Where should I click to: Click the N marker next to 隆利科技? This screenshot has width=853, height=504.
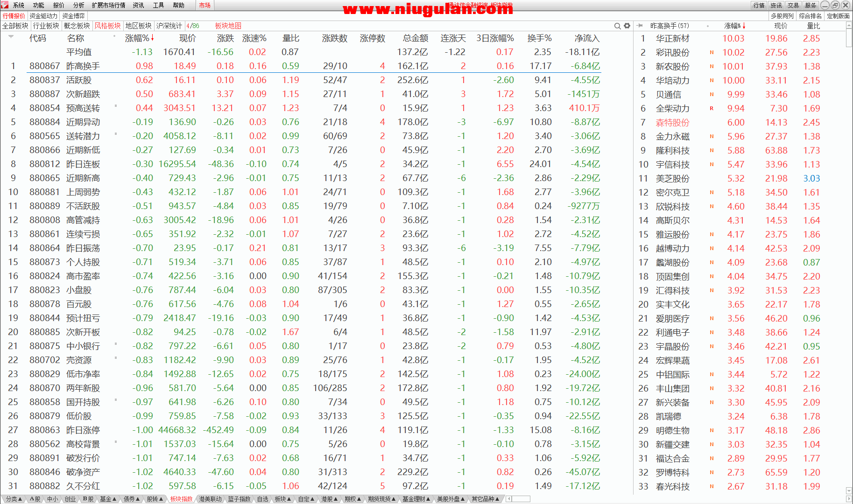coord(712,150)
